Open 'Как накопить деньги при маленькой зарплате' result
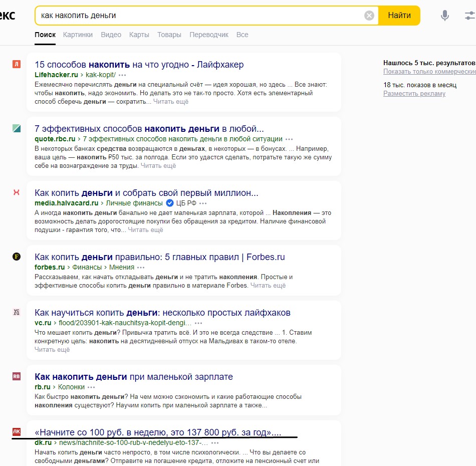This screenshot has height=466, width=476. click(x=134, y=377)
